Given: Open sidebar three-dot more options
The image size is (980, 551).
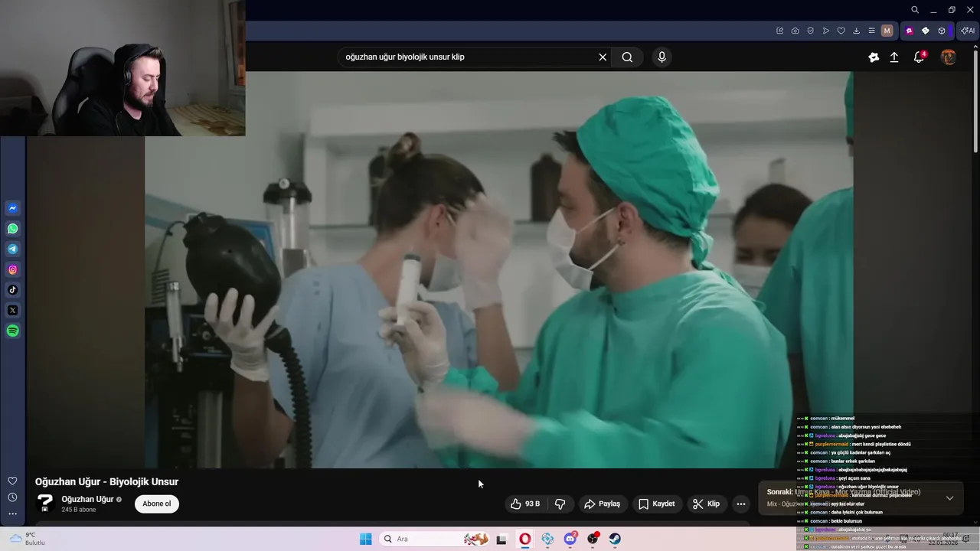Looking at the screenshot, I should 12,514.
